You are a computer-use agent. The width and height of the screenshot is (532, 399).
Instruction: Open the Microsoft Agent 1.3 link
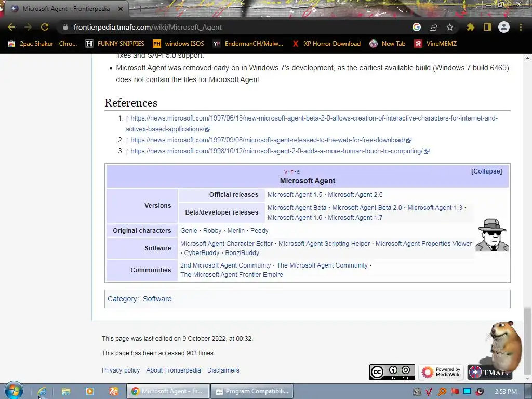[x=435, y=208]
